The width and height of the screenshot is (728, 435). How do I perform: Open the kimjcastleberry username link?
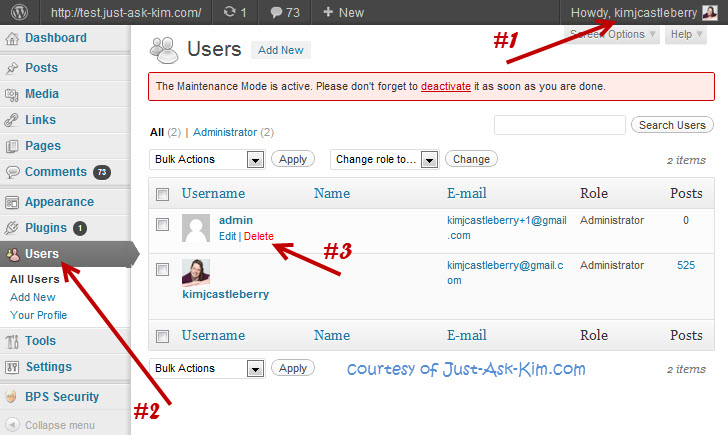click(226, 294)
